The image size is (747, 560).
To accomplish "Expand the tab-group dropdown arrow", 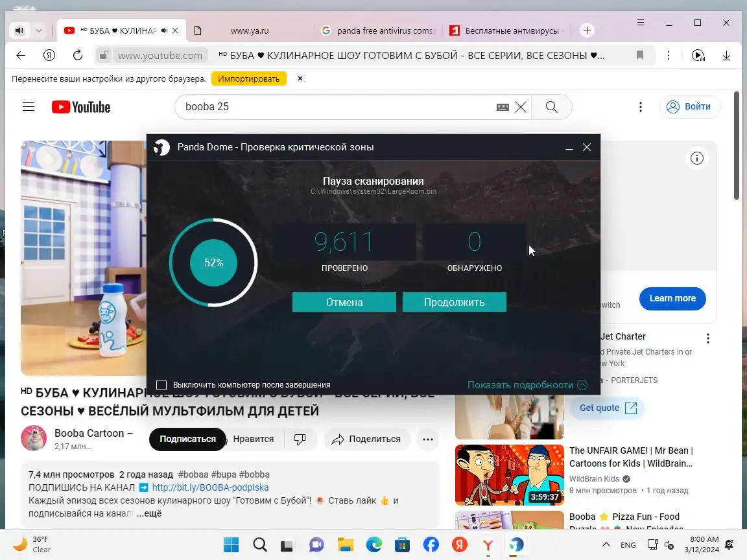I will pos(39,30).
